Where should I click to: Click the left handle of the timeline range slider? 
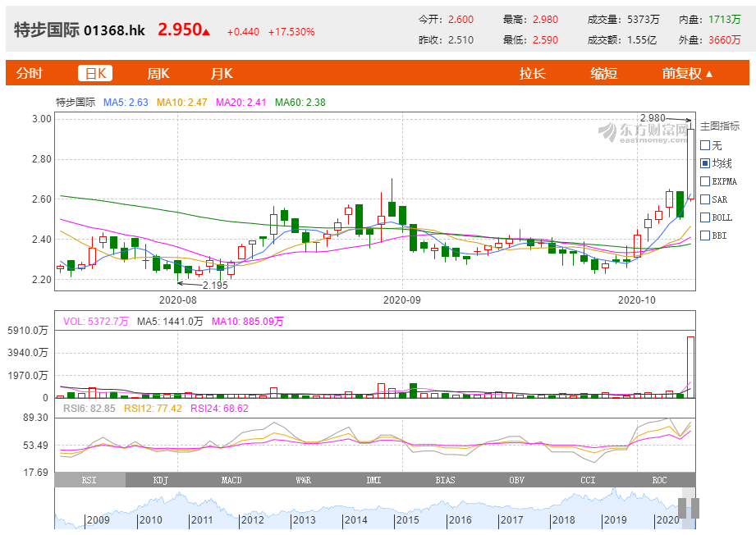pos(682,508)
